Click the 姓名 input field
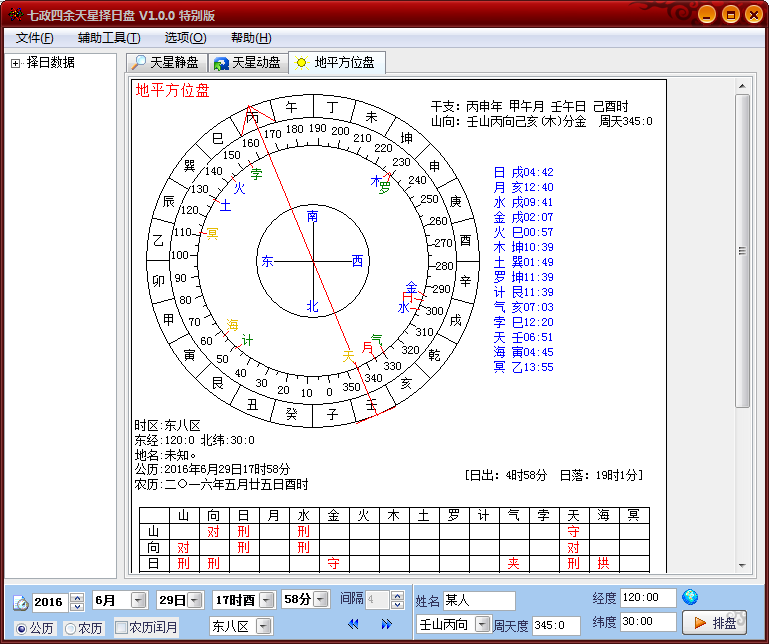Screen dimensions: 769x644 [x=479, y=600]
